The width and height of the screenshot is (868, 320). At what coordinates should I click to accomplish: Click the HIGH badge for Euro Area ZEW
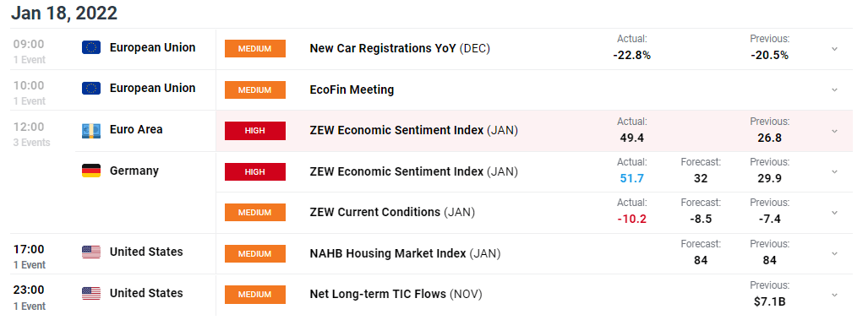(255, 131)
